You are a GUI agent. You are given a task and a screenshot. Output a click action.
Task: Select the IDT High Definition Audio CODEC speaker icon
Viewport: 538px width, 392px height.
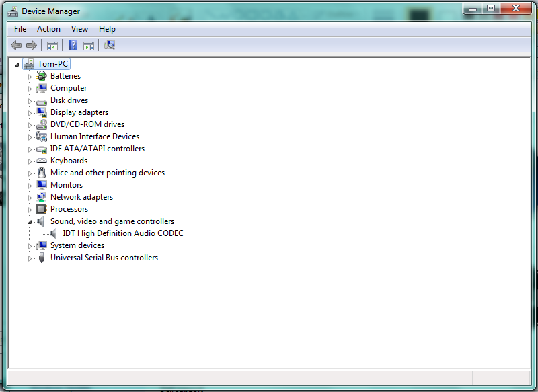54,233
